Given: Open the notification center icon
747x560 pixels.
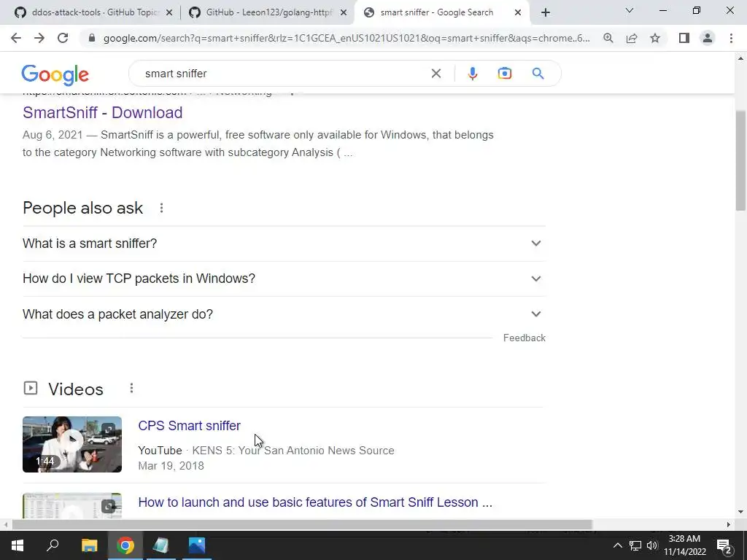Looking at the screenshot, I should 724,545.
